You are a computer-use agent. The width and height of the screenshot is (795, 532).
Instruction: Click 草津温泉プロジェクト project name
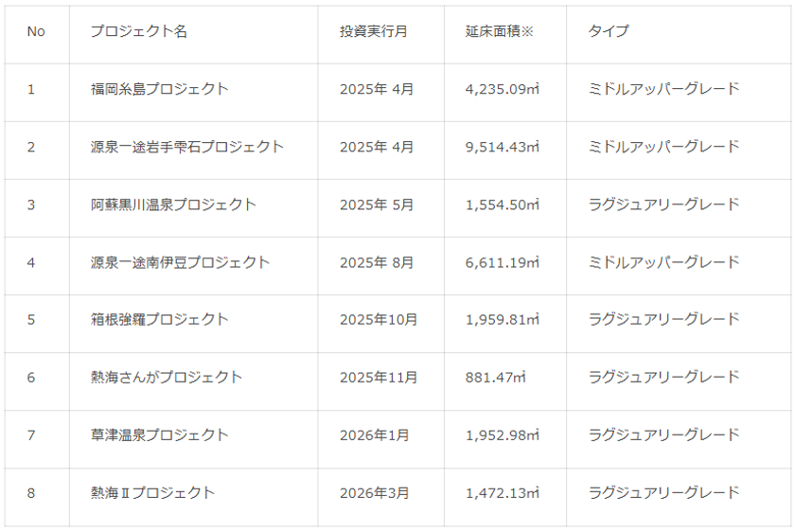point(160,434)
